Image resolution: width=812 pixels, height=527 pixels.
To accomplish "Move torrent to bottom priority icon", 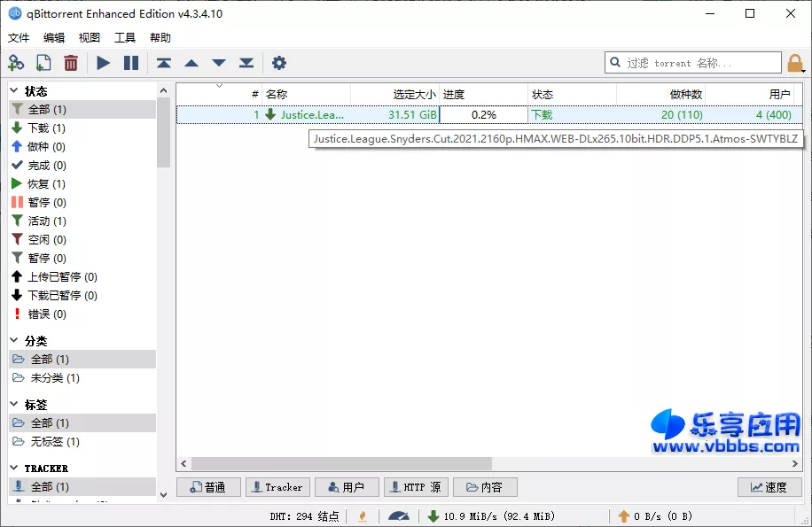I will point(248,63).
